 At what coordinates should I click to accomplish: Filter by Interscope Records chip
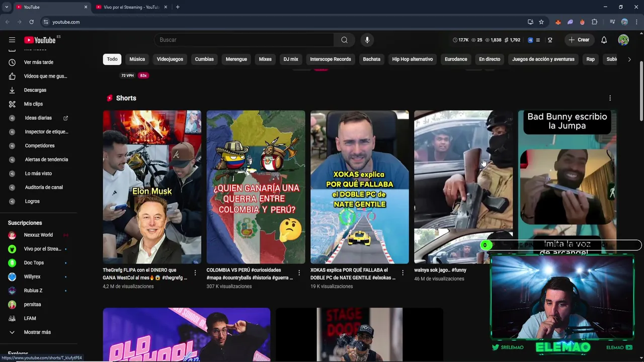(x=331, y=59)
